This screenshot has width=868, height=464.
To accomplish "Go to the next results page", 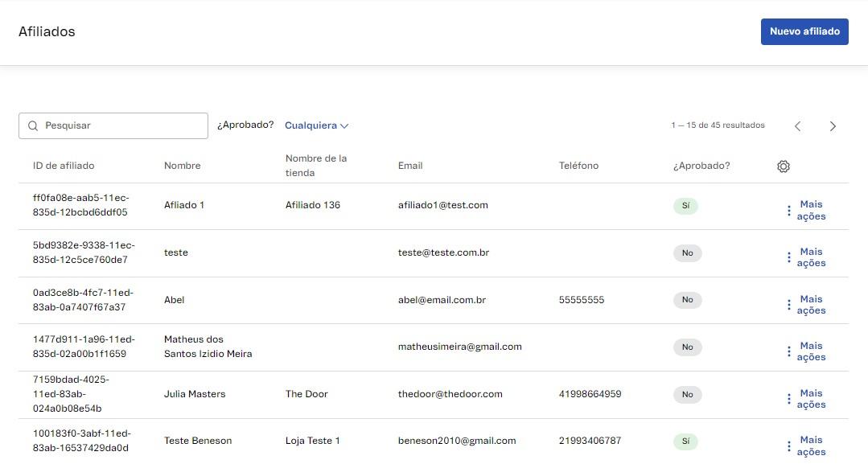I will click(x=833, y=126).
